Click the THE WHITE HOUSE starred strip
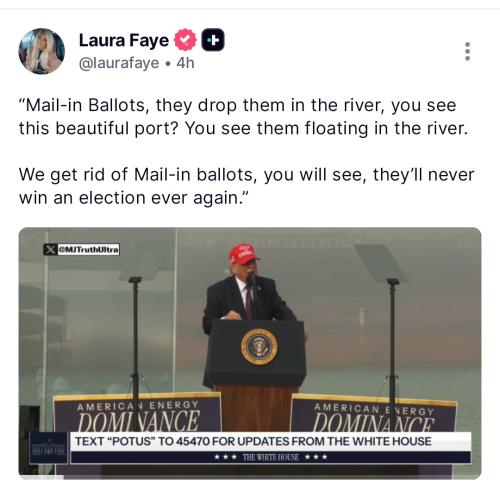 [271, 457]
